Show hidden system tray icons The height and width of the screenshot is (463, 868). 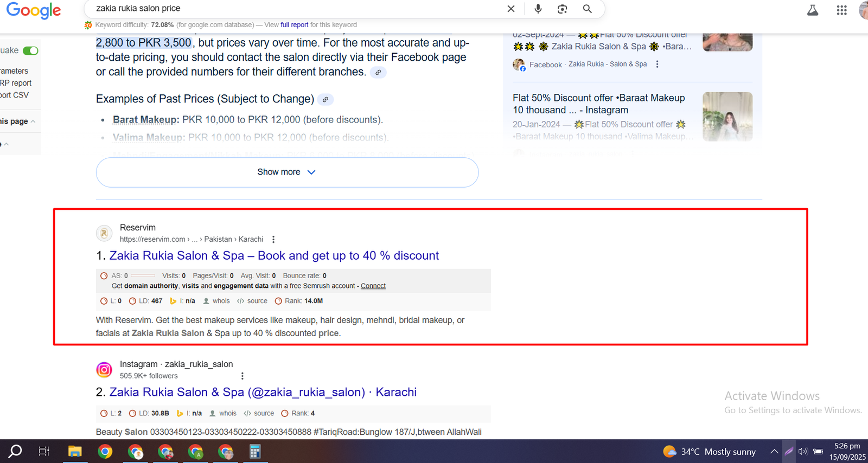[774, 452]
